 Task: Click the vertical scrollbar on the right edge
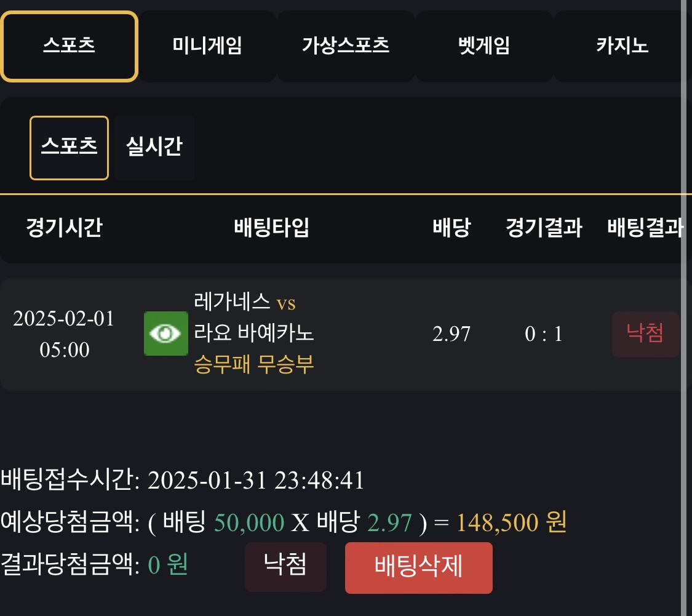[686, 308]
